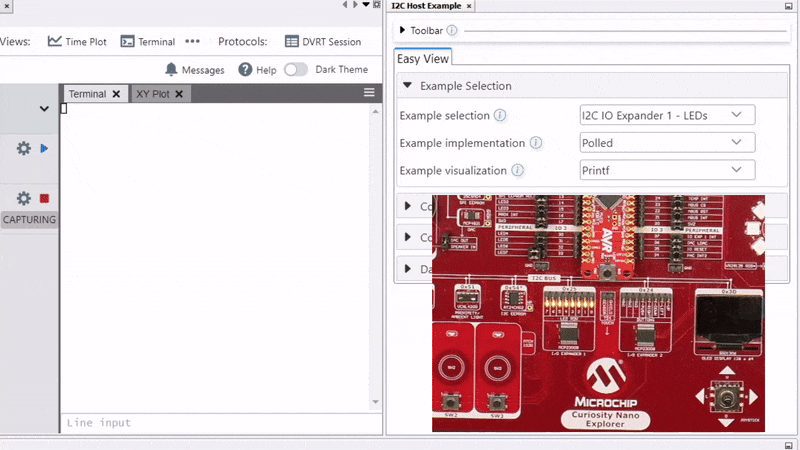
Task: Switch to the XY Plot tab
Action: (153, 94)
